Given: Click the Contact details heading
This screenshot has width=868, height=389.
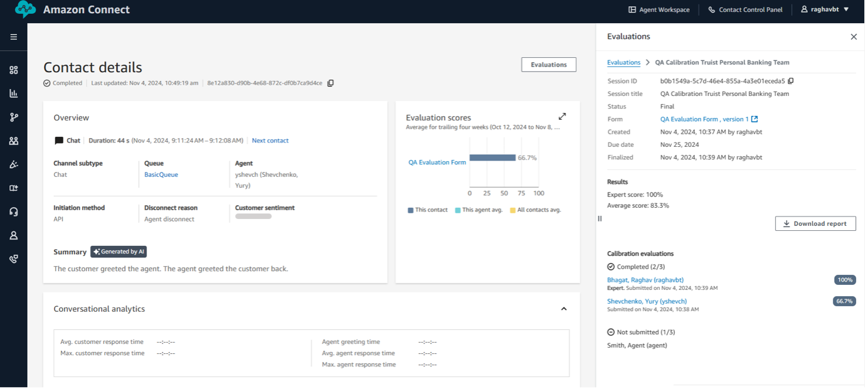Looking at the screenshot, I should point(93,67).
